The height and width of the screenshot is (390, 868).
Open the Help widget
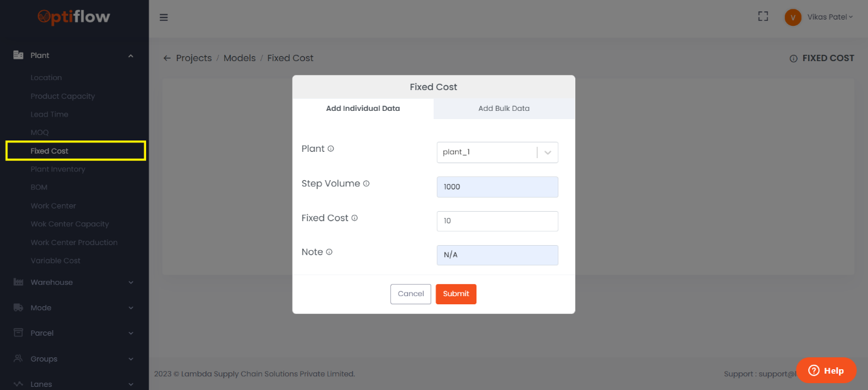826,370
